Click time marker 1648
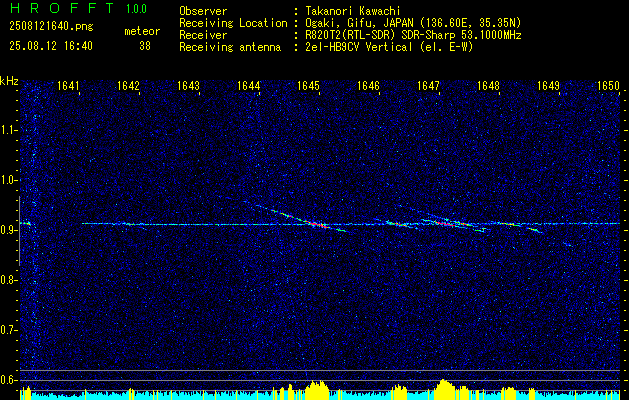Image resolution: width=629 pixels, height=400 pixels. pyautogui.click(x=488, y=85)
